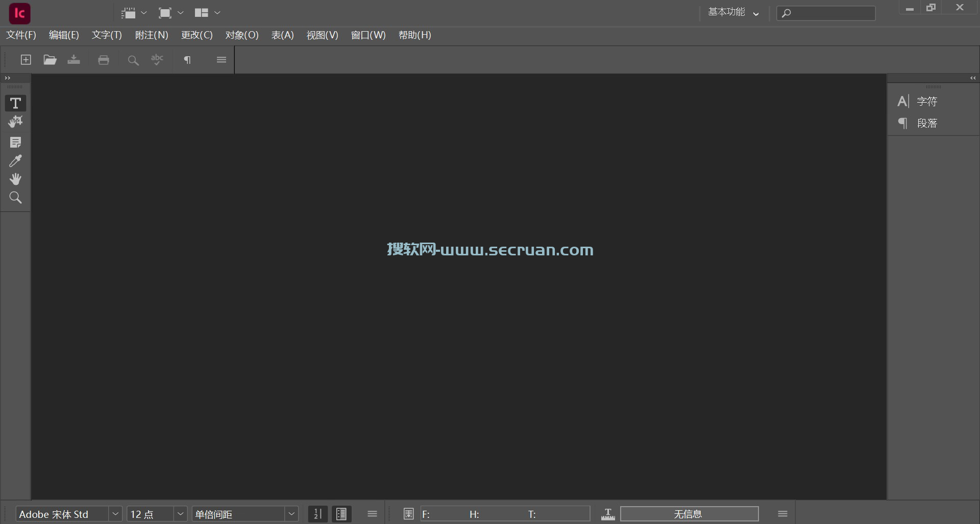Open the 段落 paragraph panel
The height and width of the screenshot is (524, 980).
coord(918,123)
